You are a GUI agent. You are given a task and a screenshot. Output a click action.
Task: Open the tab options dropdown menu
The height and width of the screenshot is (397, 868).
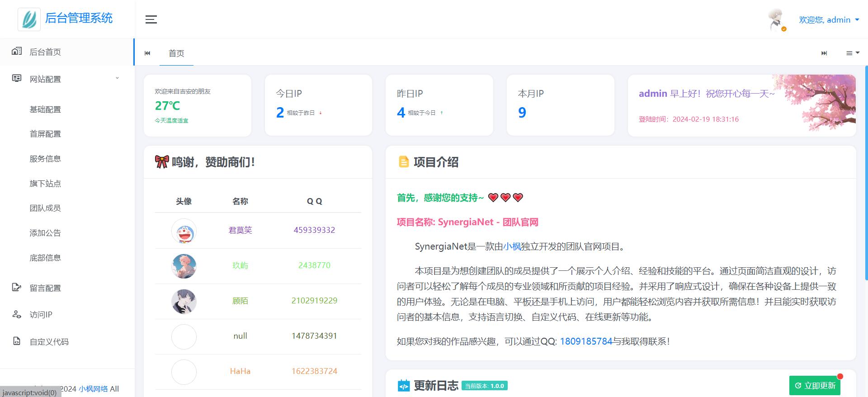pos(853,53)
